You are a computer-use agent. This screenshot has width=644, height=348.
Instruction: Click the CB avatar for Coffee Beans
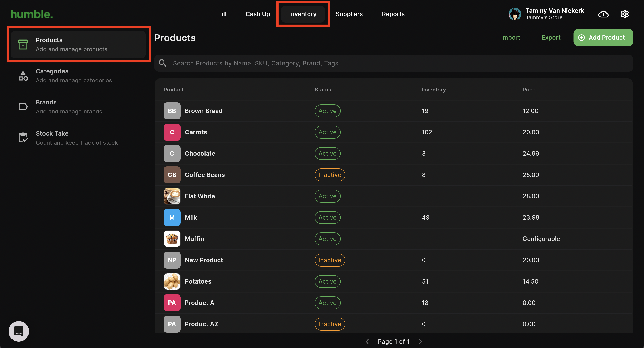pyautogui.click(x=172, y=175)
